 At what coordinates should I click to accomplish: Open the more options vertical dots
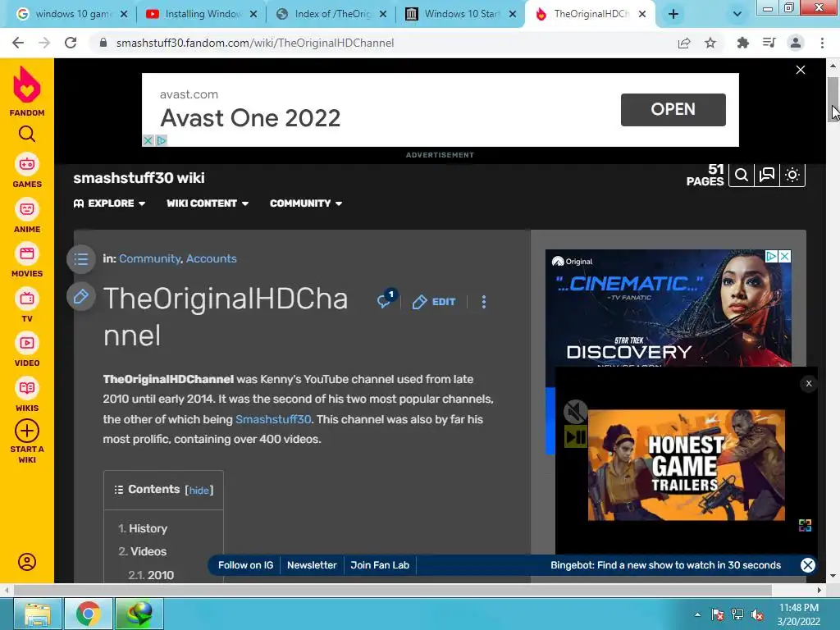(x=484, y=302)
